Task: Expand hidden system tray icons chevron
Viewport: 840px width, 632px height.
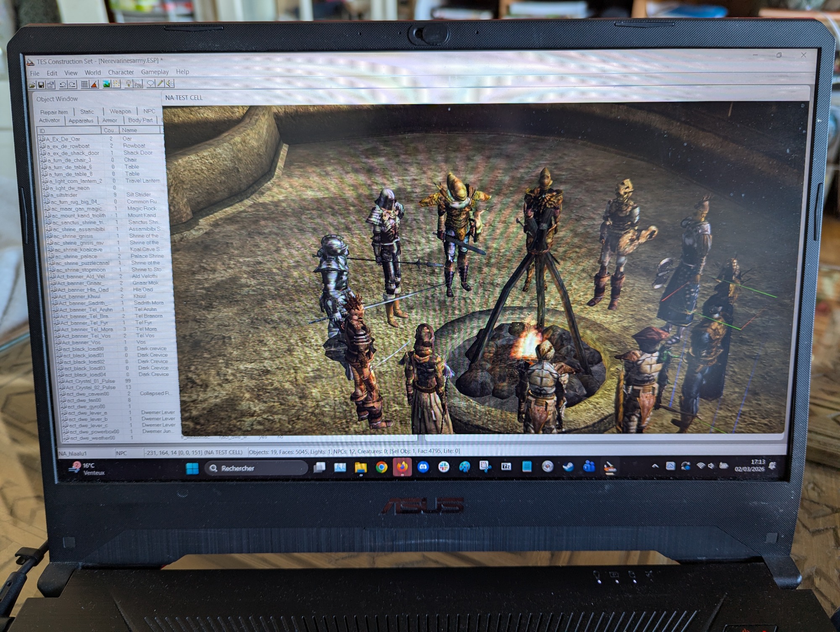Action: tap(655, 466)
